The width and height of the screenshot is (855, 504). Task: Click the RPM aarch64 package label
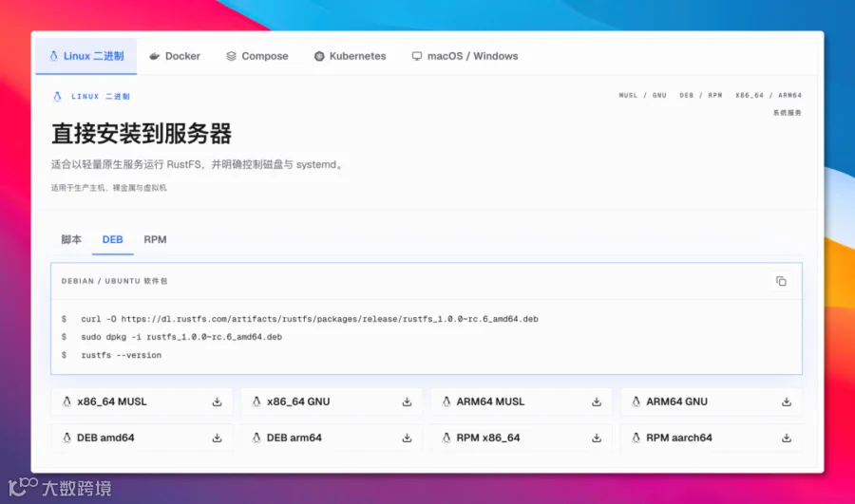pos(679,439)
